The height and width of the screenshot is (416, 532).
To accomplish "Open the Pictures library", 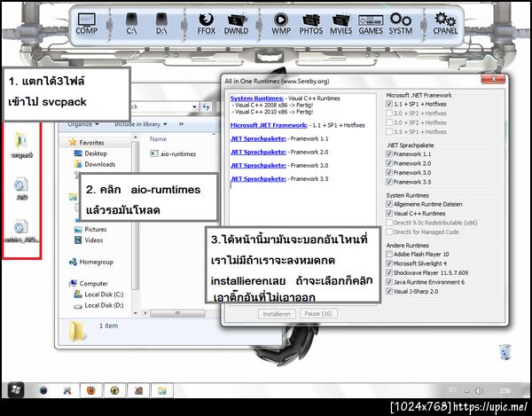I will tap(90, 230).
